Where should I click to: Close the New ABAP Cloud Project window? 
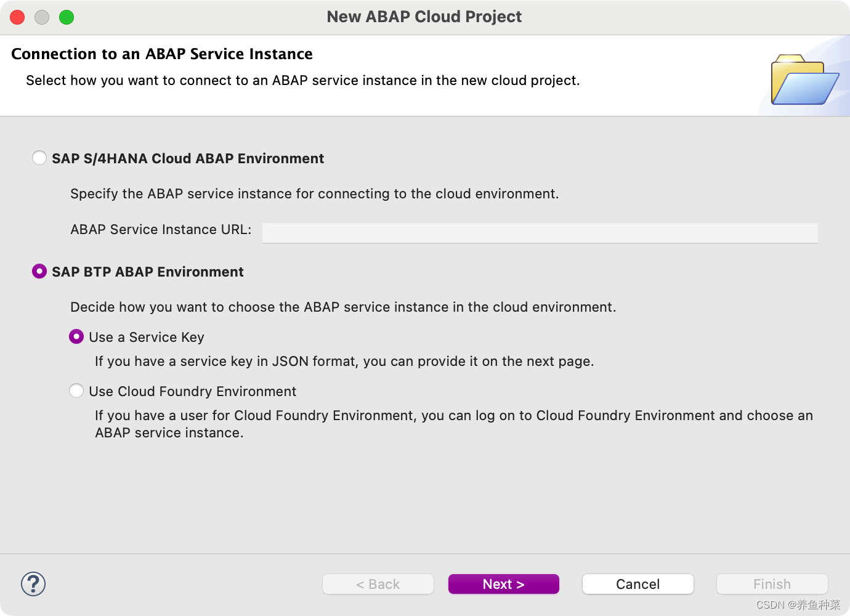tap(17, 17)
